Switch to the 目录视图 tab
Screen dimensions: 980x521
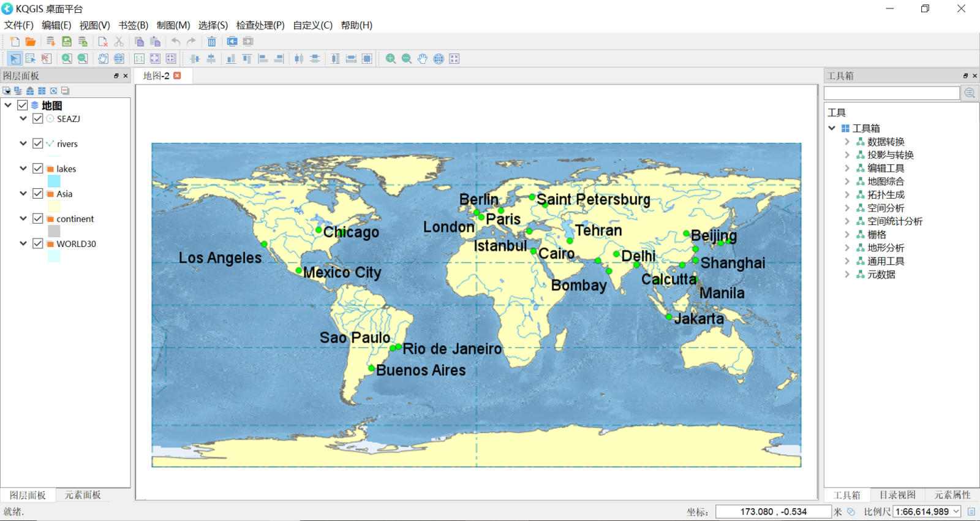click(x=897, y=495)
